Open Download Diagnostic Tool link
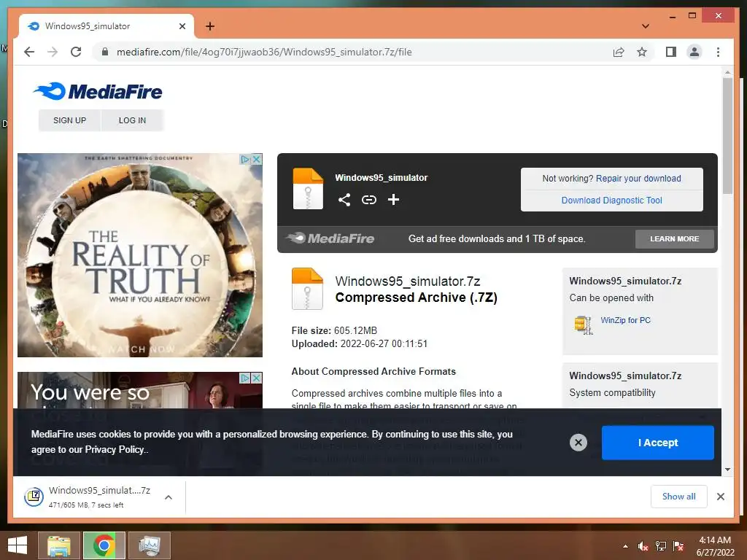This screenshot has height=560, width=747. [x=612, y=201]
